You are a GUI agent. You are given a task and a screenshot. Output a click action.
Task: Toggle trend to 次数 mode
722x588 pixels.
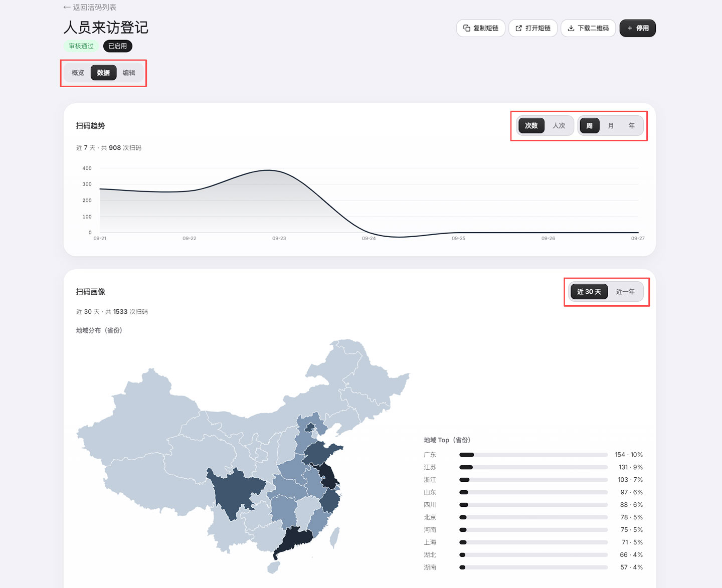point(531,126)
